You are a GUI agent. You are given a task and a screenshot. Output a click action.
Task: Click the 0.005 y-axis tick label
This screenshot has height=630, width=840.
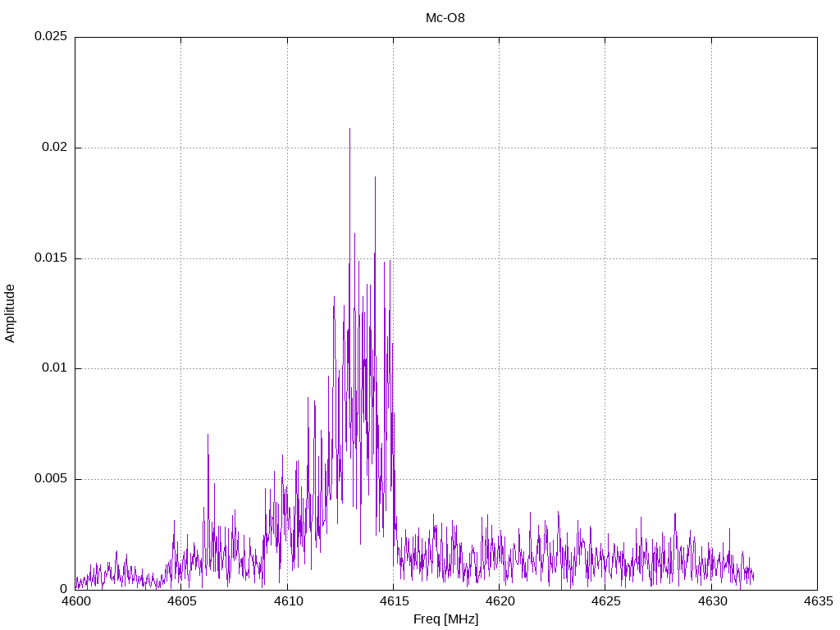coord(50,479)
